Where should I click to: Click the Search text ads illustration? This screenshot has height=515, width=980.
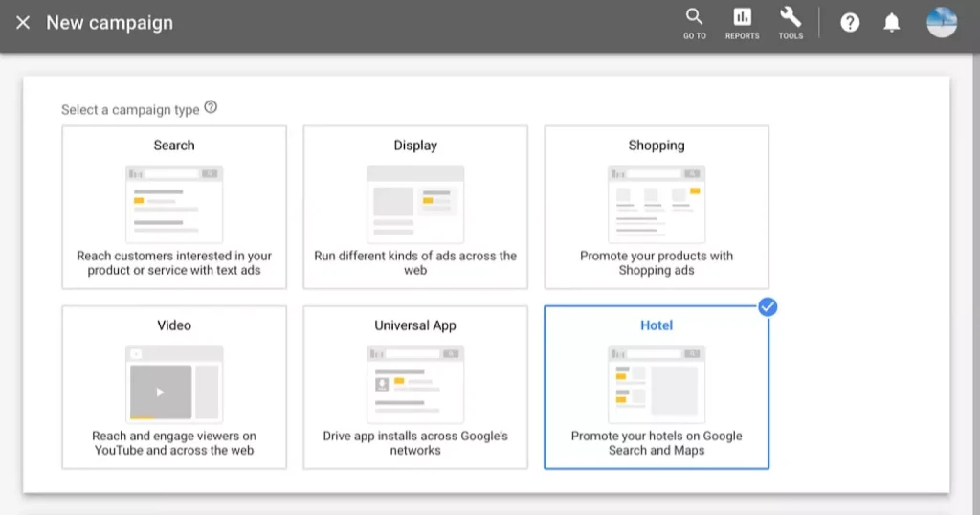tap(174, 204)
